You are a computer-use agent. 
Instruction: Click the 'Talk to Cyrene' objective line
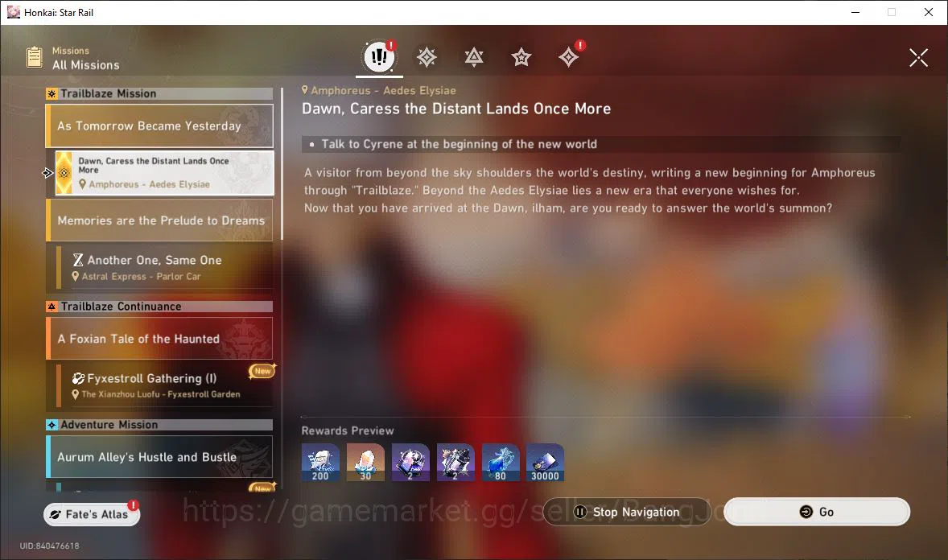(x=602, y=144)
